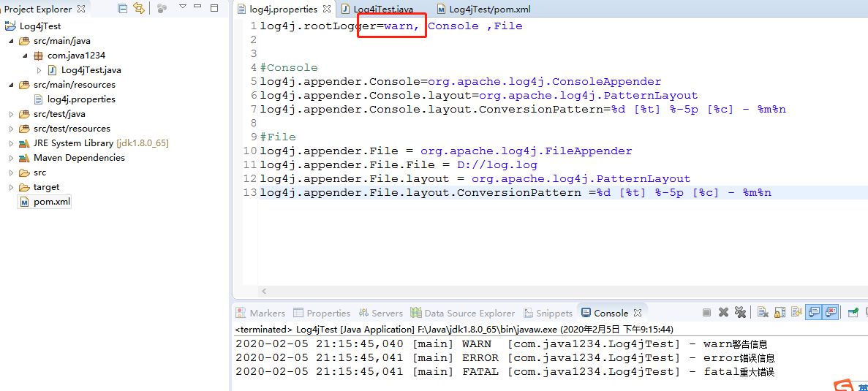Click the '#Console' comment line

pyautogui.click(x=288, y=67)
